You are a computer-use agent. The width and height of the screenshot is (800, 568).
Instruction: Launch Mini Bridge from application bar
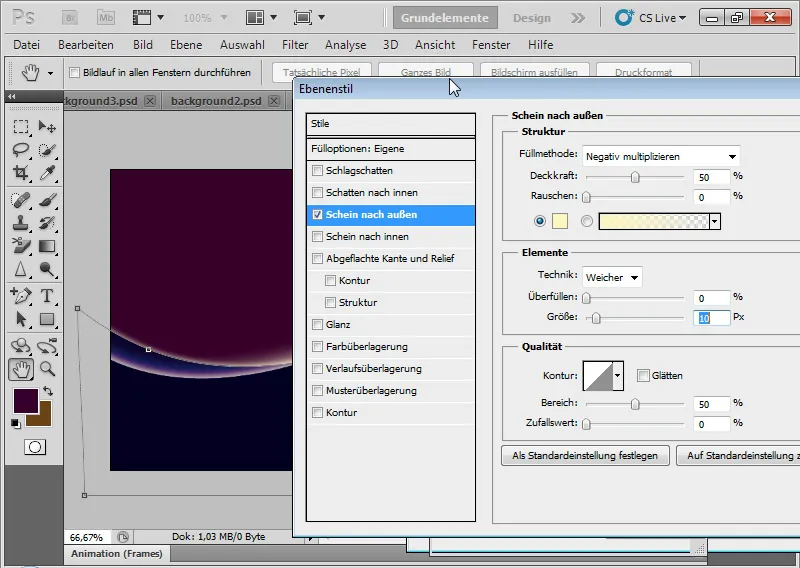pyautogui.click(x=106, y=18)
